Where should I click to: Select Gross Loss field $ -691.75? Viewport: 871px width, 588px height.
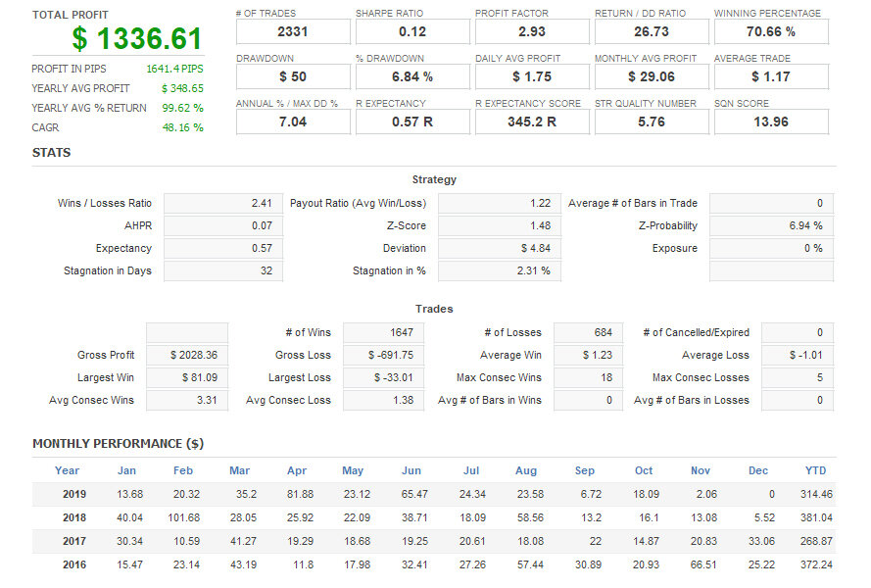(383, 355)
